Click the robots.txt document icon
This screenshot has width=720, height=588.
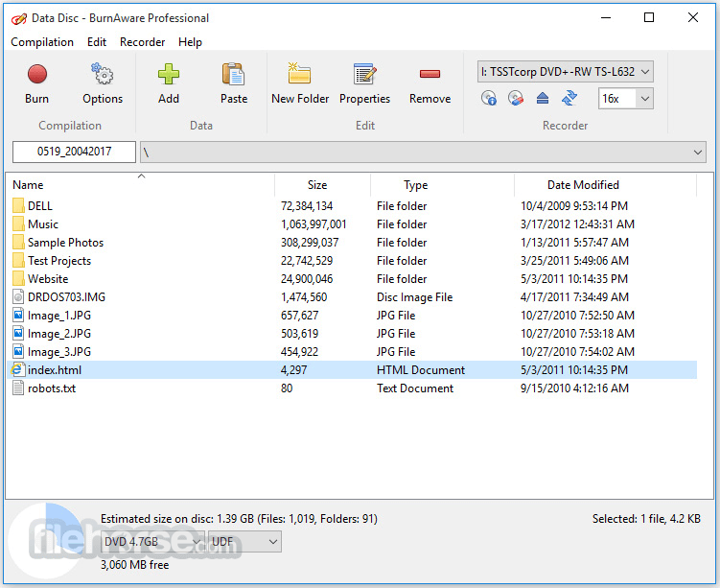[x=18, y=388]
